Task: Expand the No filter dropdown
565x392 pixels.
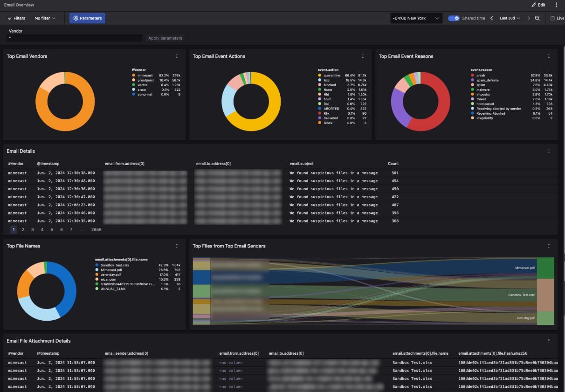Action: pos(45,18)
